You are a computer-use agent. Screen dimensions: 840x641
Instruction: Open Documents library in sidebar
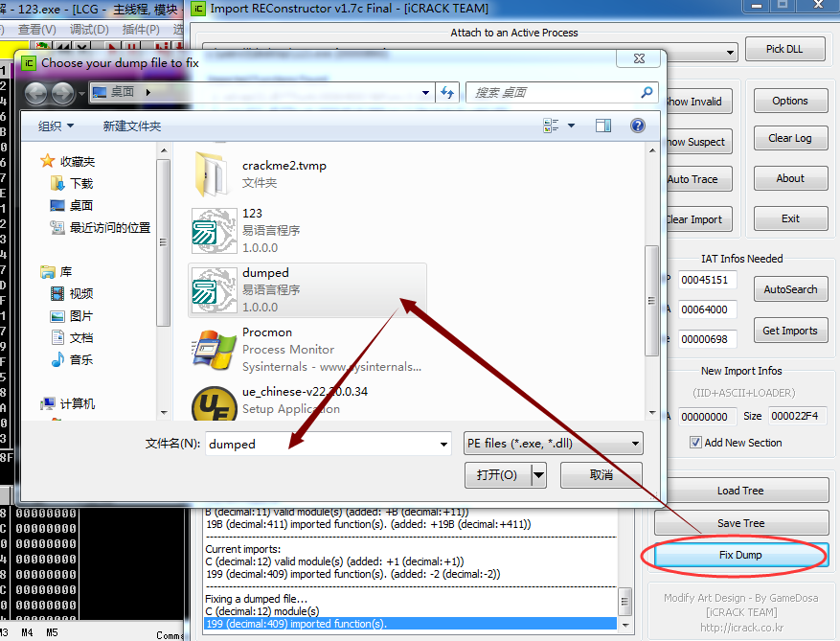tap(72, 337)
